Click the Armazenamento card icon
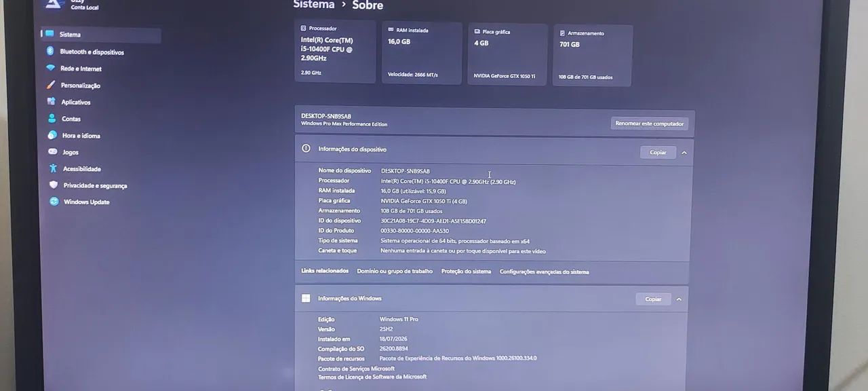868x391 pixels. (562, 33)
